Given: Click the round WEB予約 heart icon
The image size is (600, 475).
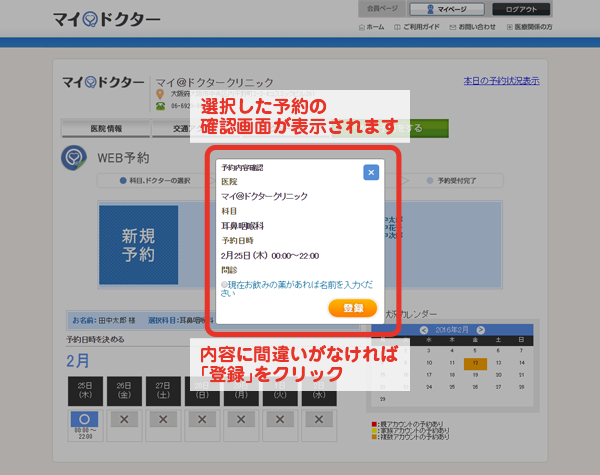Looking at the screenshot, I should pyautogui.click(x=74, y=158).
